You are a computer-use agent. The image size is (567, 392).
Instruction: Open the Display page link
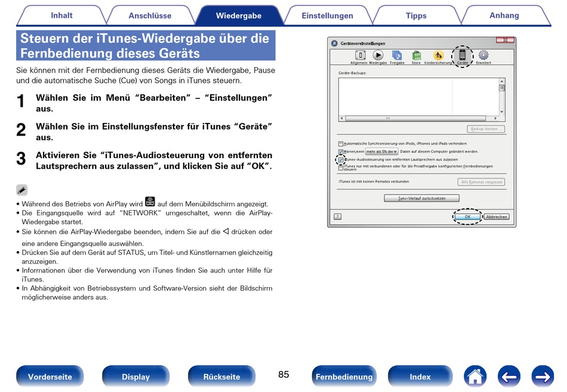(x=135, y=376)
